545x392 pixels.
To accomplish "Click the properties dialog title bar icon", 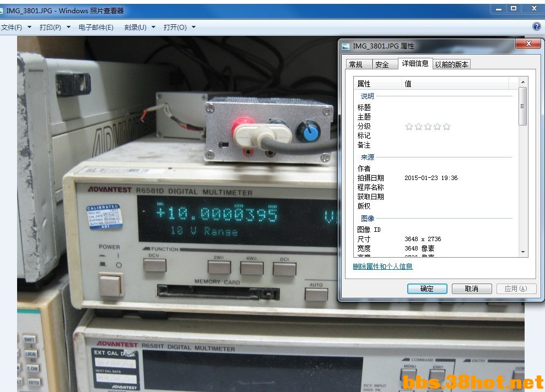I will coord(346,46).
